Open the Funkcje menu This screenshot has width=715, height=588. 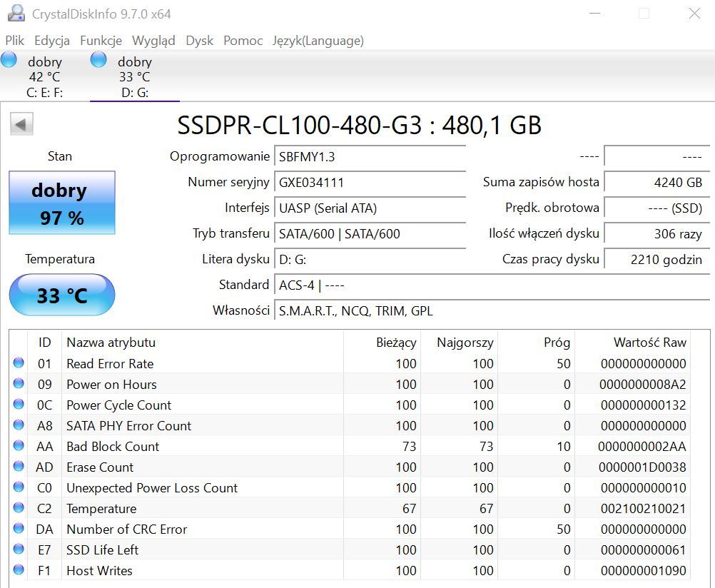click(x=101, y=41)
